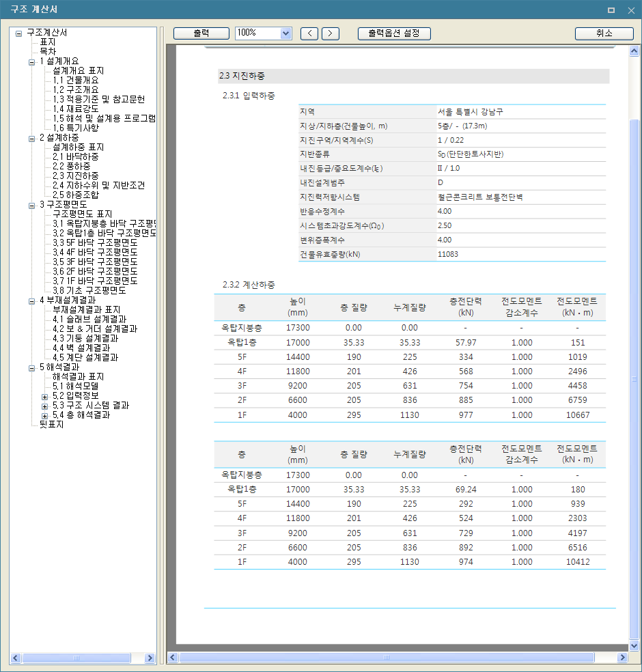Open the 100% zoom dropdown

click(x=286, y=33)
